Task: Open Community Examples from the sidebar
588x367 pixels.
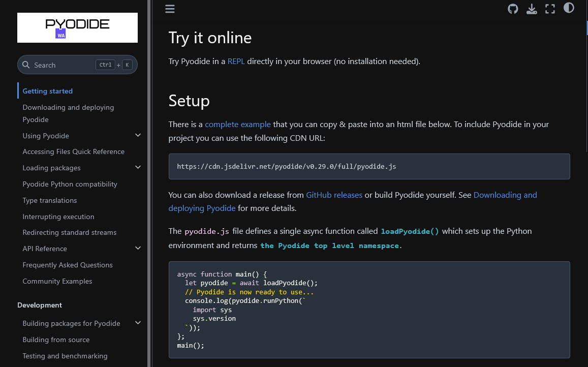Action: [x=57, y=281]
